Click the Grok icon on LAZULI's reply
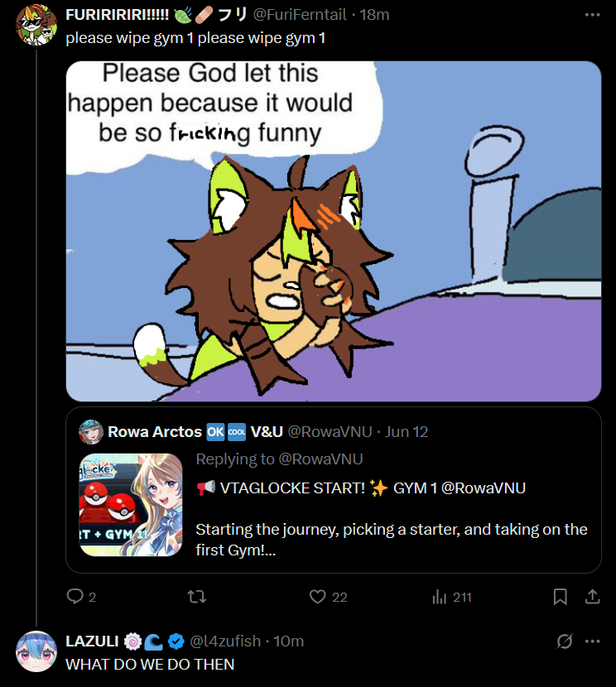Screen dimensions: 616x687 click(x=565, y=641)
